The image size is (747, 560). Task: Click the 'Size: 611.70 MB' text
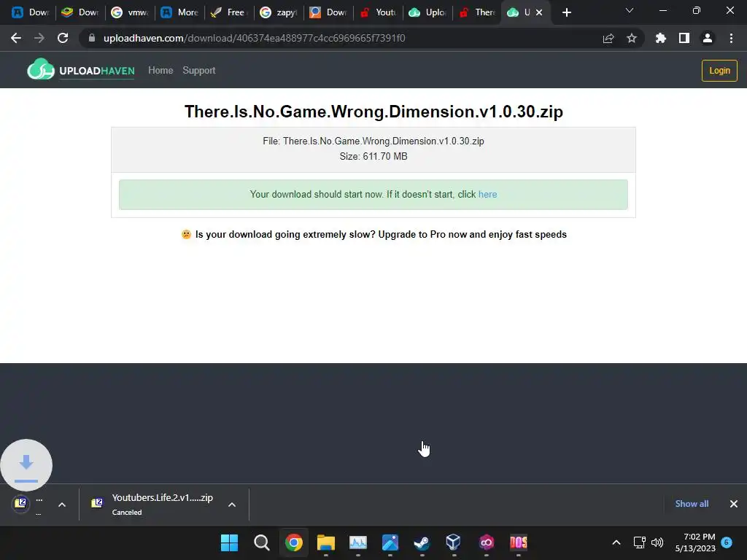(x=373, y=156)
